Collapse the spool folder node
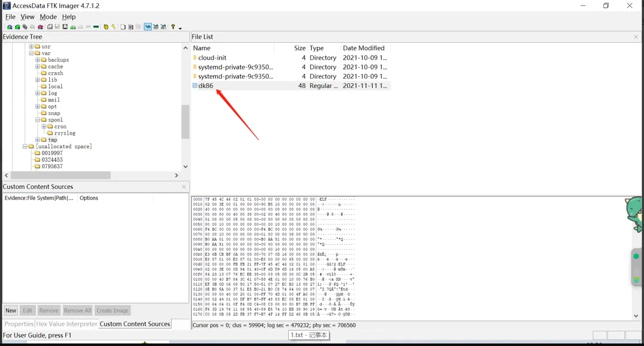 click(38, 120)
